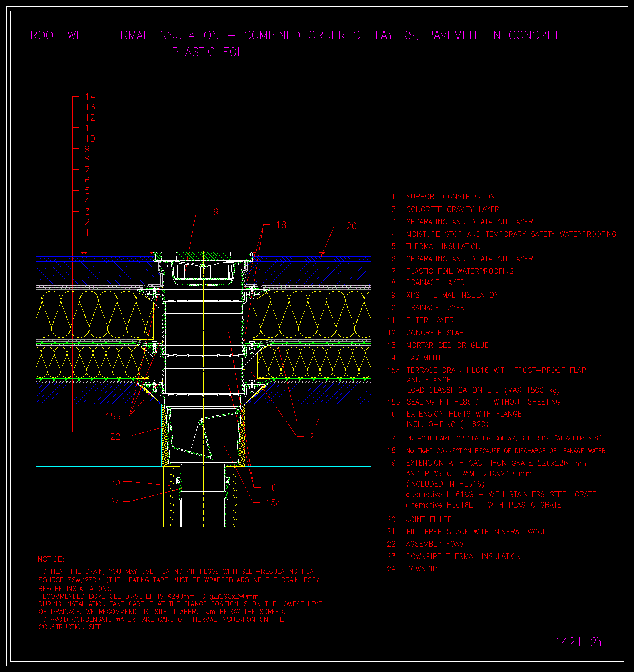Select the 'JOINT FILLER' legend entry
The width and height of the screenshot is (634, 672).
click(x=429, y=520)
